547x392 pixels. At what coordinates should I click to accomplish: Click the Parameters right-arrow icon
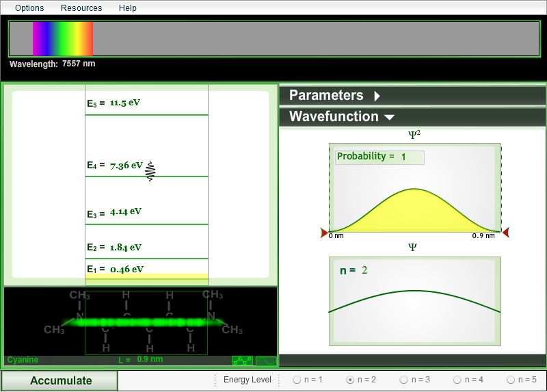click(377, 96)
